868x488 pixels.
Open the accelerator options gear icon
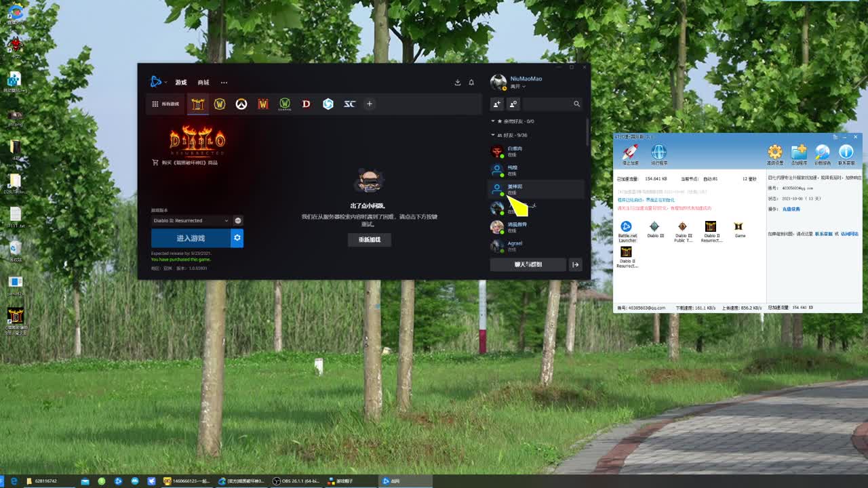[x=775, y=154]
